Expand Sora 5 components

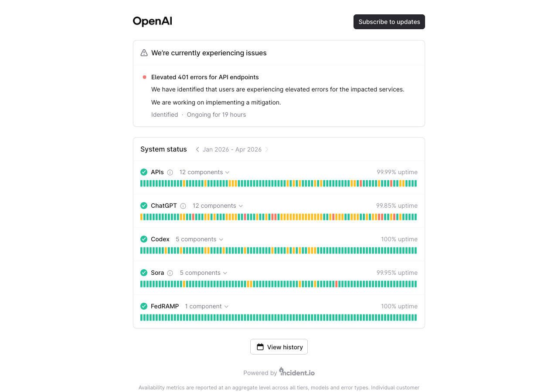(x=203, y=273)
